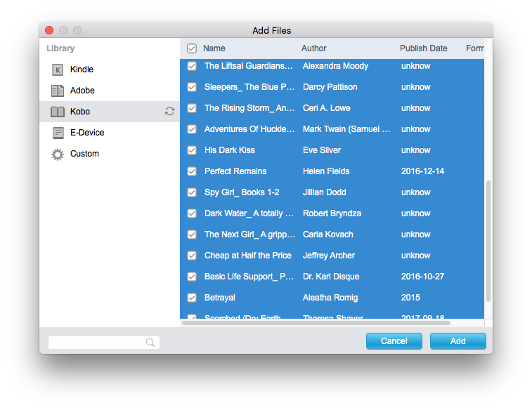532x410 pixels.
Task: Click the E-Device icon in sidebar
Action: click(58, 133)
